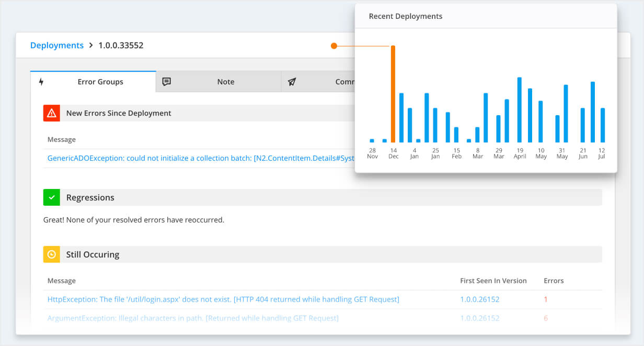Open the partially hidden Commits tab

coord(340,82)
